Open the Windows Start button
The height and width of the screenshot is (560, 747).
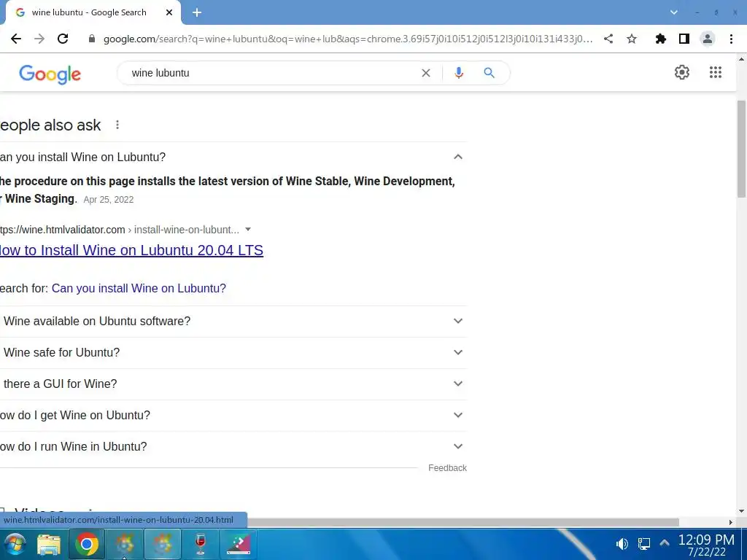(15, 544)
